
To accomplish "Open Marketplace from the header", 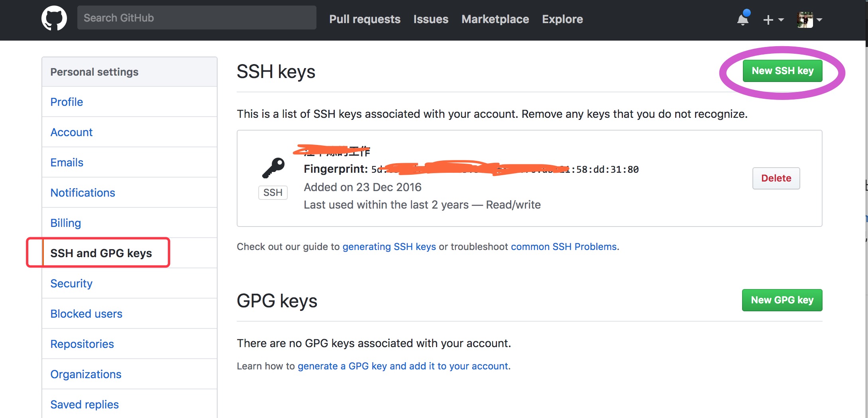I will (x=495, y=19).
